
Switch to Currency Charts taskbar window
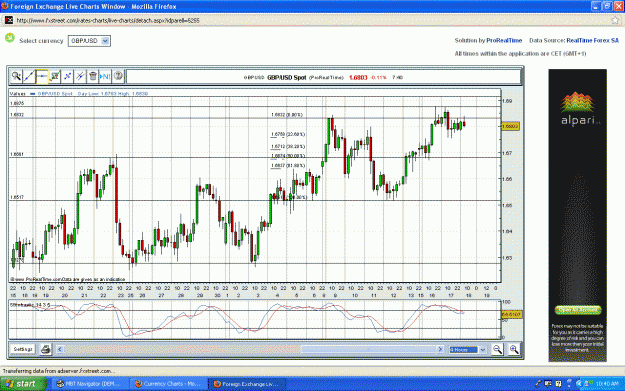tap(169, 384)
